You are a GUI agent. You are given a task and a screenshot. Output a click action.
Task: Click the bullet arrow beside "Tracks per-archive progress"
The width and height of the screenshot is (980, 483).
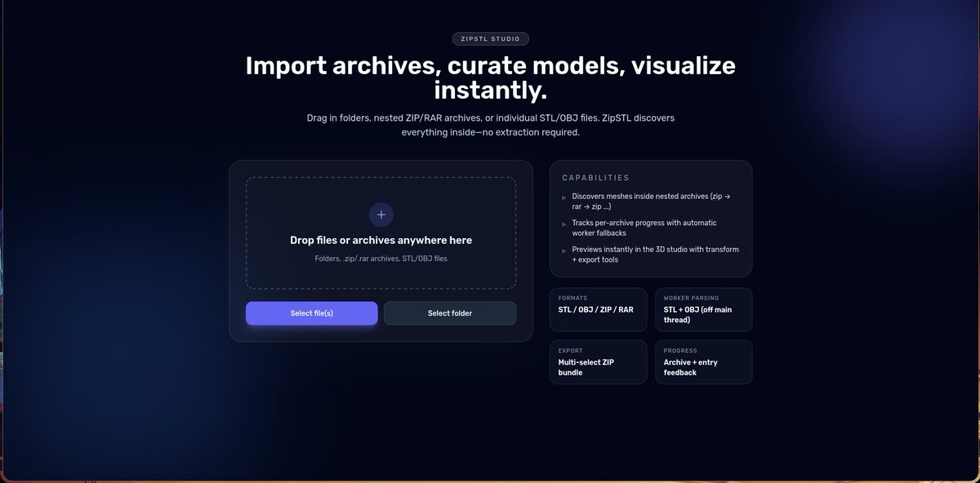563,224
